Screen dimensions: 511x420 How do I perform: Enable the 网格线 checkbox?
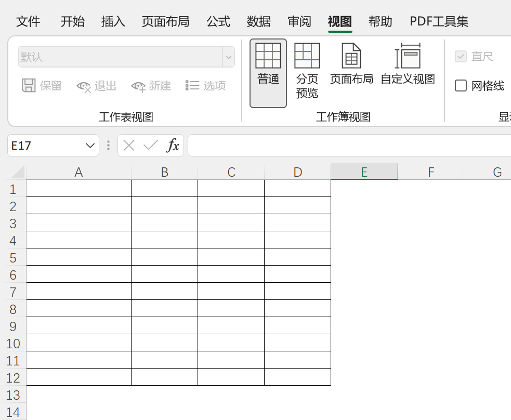461,86
